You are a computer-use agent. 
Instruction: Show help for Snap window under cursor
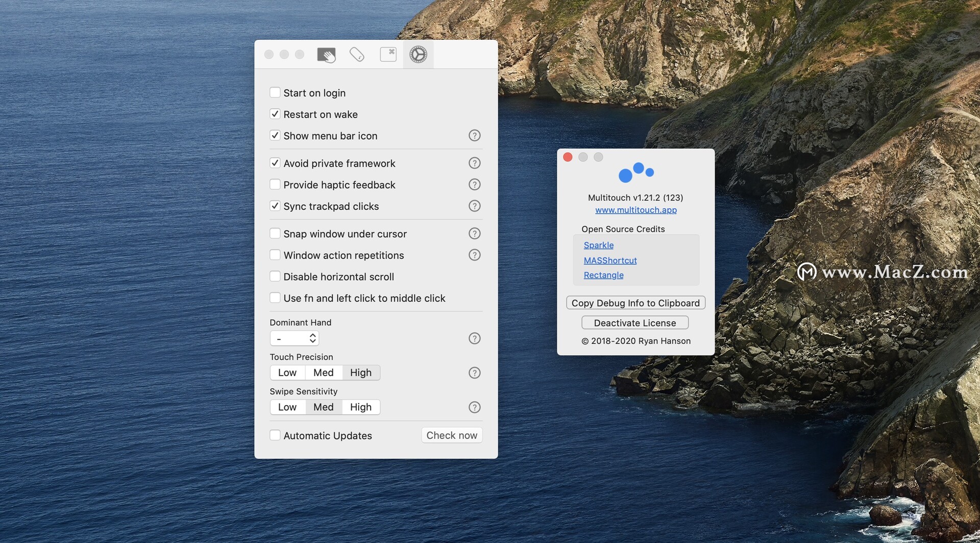coord(474,234)
